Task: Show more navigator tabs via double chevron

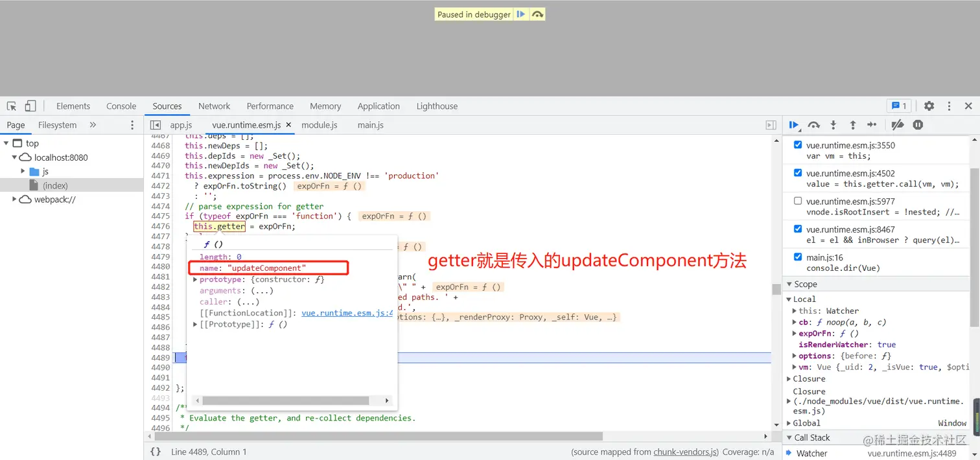Action: (x=93, y=125)
